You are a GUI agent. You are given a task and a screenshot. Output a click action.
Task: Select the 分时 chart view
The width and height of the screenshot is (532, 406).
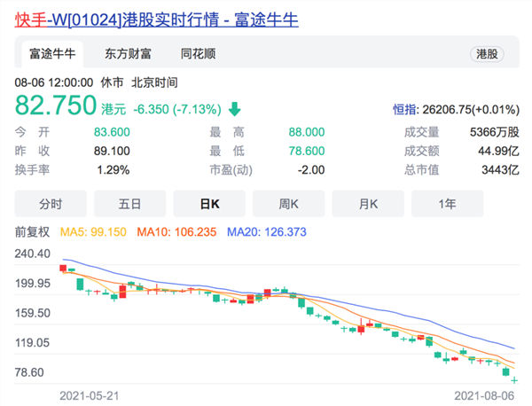51,204
